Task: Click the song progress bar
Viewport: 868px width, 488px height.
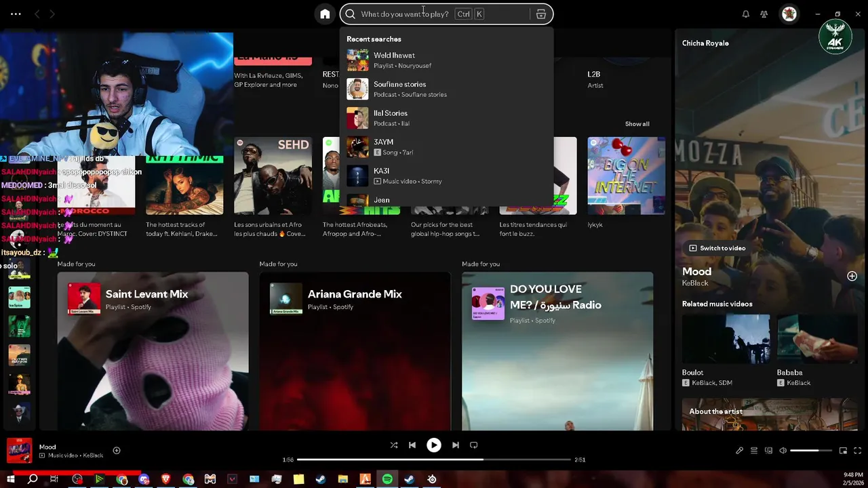Action: (434, 460)
